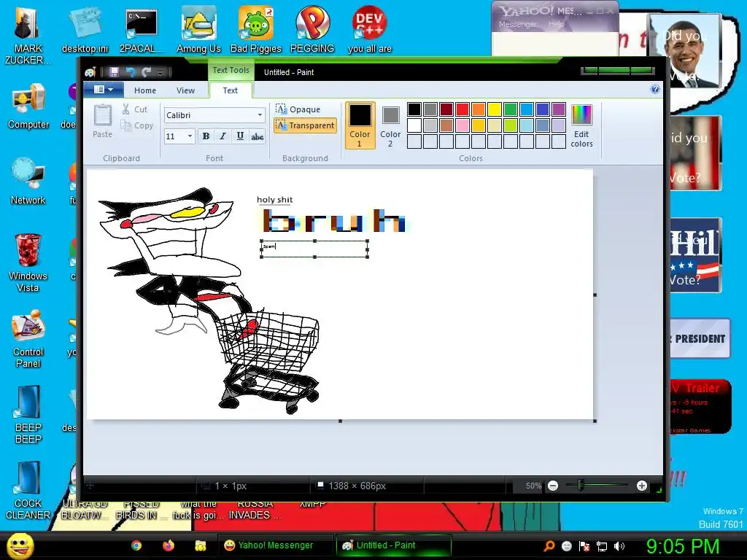Open Bad Piggies desktop shortcut
747x560 pixels.
256,29
